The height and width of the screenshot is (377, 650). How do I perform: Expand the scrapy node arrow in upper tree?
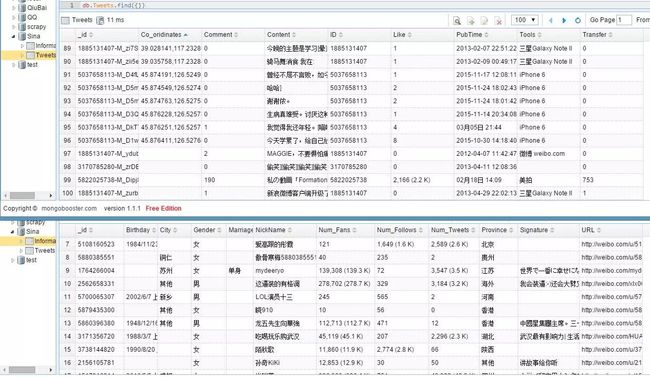pyautogui.click(x=14, y=27)
